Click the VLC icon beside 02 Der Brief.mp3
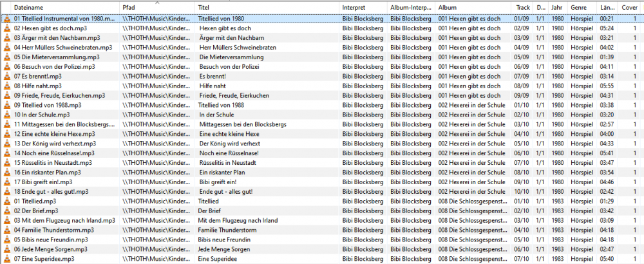The height and width of the screenshot is (264, 644). 7,211
